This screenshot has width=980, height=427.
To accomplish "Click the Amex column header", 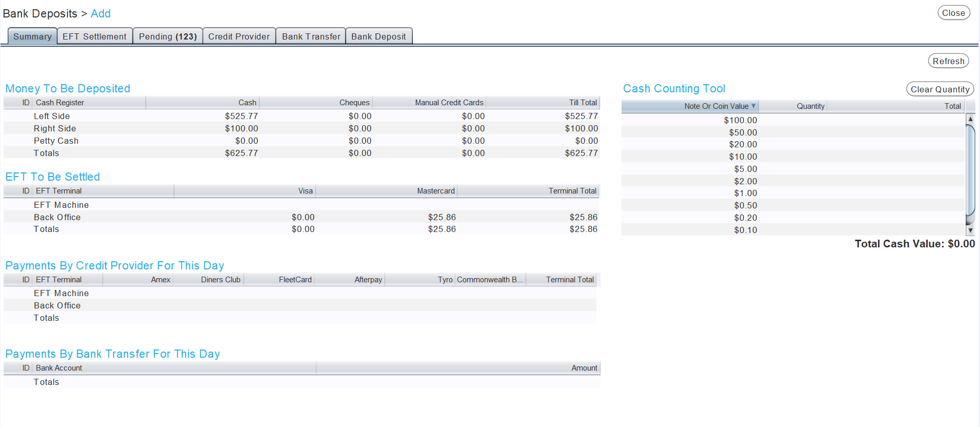I will [137, 280].
